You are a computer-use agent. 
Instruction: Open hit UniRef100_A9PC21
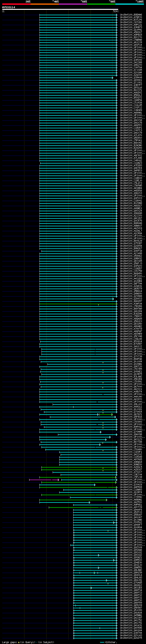point(131,25)
